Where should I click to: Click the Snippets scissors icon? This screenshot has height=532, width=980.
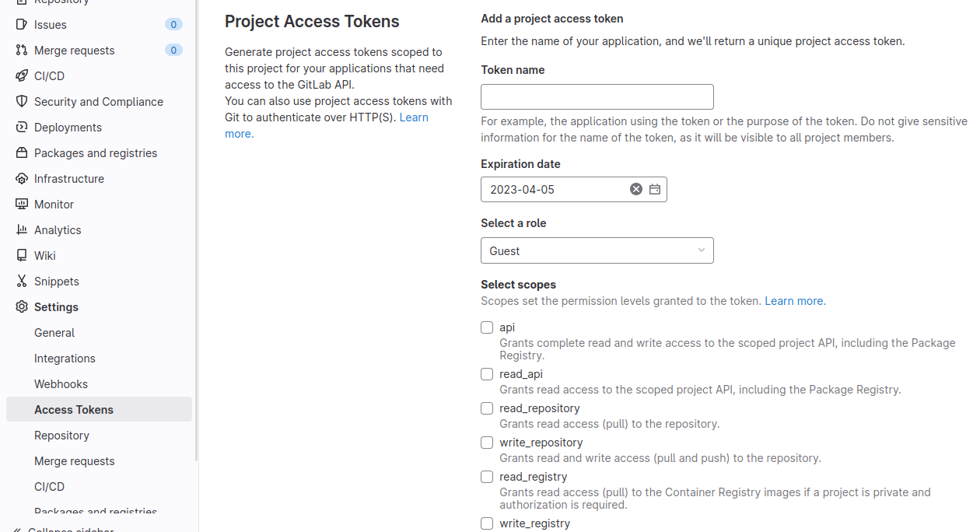click(x=22, y=282)
